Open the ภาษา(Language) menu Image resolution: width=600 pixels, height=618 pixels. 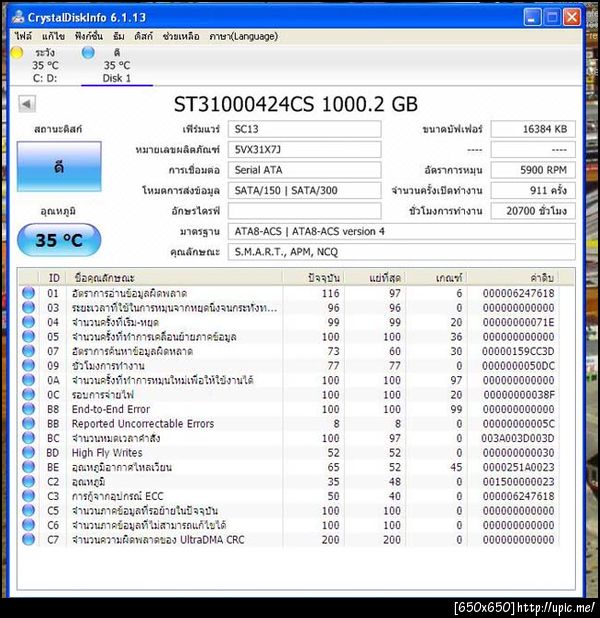(243, 36)
